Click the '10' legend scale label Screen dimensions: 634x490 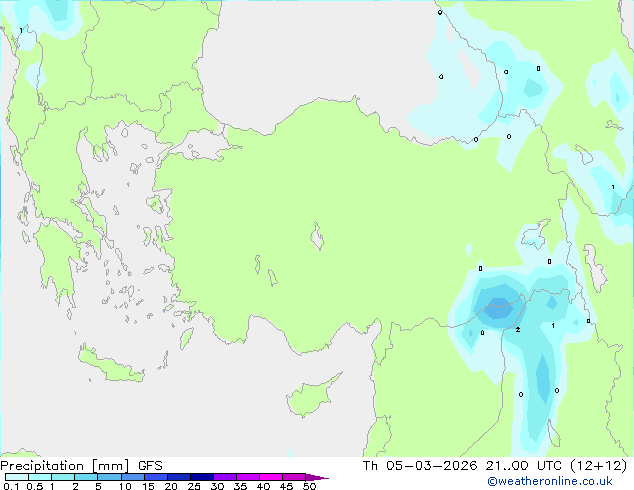(x=125, y=486)
